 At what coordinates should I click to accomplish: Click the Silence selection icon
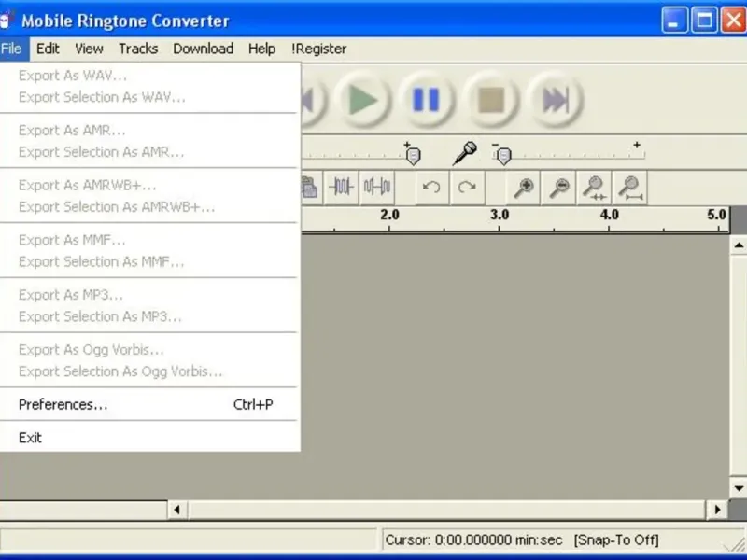pos(377,188)
